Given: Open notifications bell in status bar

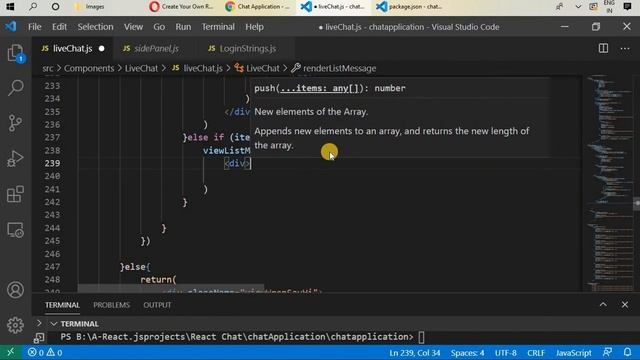Looking at the screenshot, I should pyautogui.click(x=627, y=352).
